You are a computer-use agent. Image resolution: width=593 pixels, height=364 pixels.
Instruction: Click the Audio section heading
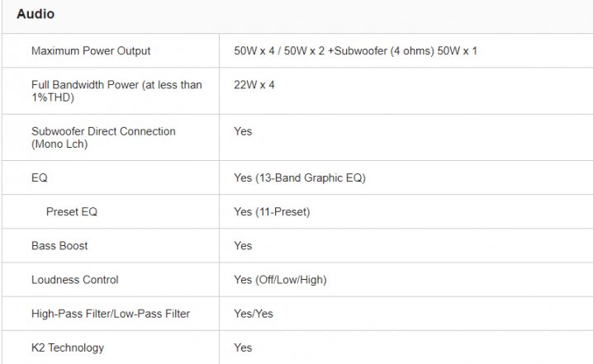point(36,14)
